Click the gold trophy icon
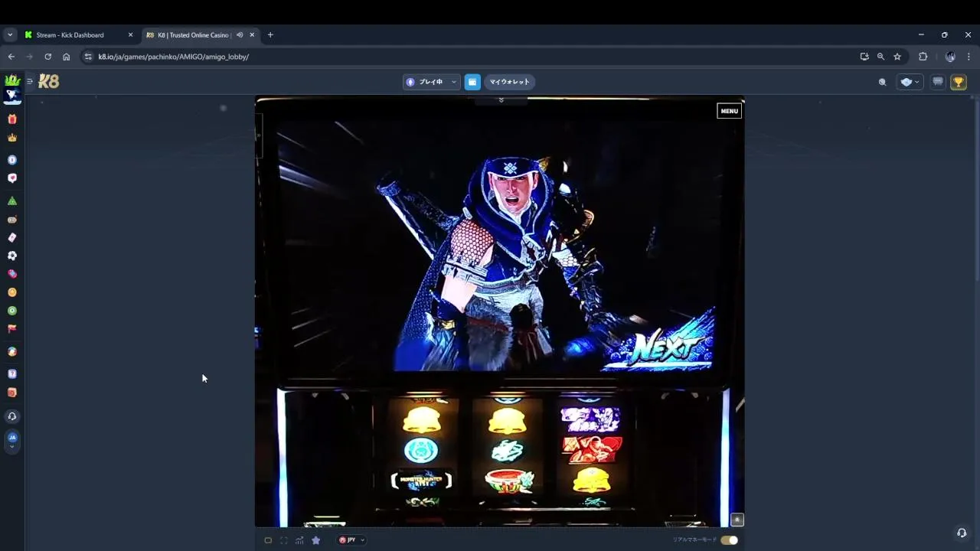This screenshot has width=980, height=551. coord(959,82)
